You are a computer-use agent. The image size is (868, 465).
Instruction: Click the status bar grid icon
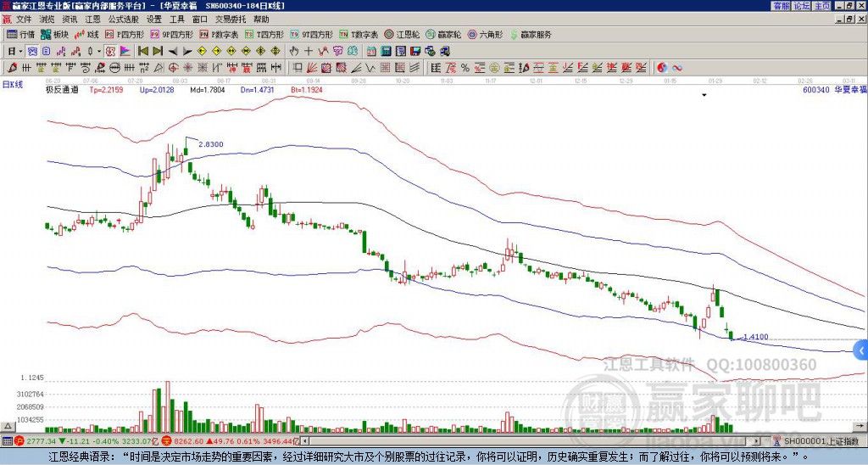coord(7,441)
